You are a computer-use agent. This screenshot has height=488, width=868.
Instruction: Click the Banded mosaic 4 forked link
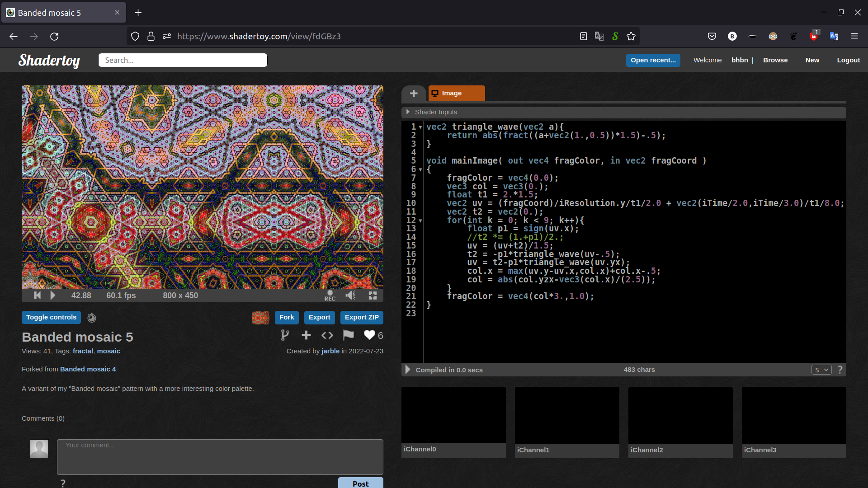point(88,369)
